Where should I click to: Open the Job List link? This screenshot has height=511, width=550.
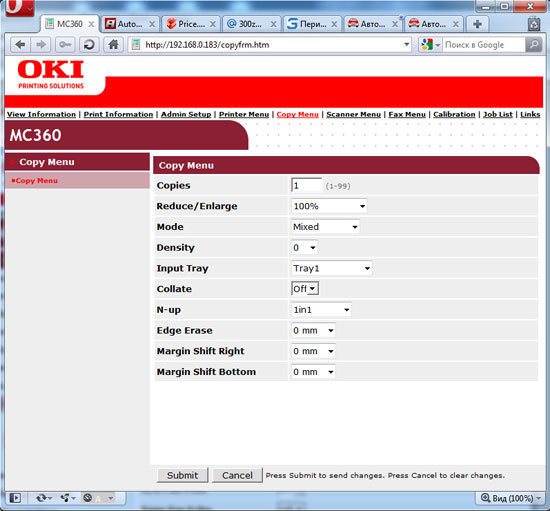click(497, 114)
